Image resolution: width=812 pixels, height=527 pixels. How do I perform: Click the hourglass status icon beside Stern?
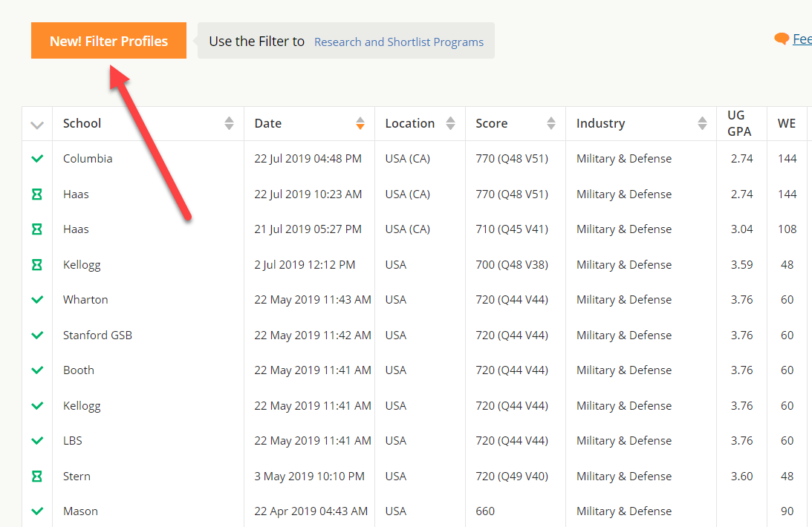[37, 477]
